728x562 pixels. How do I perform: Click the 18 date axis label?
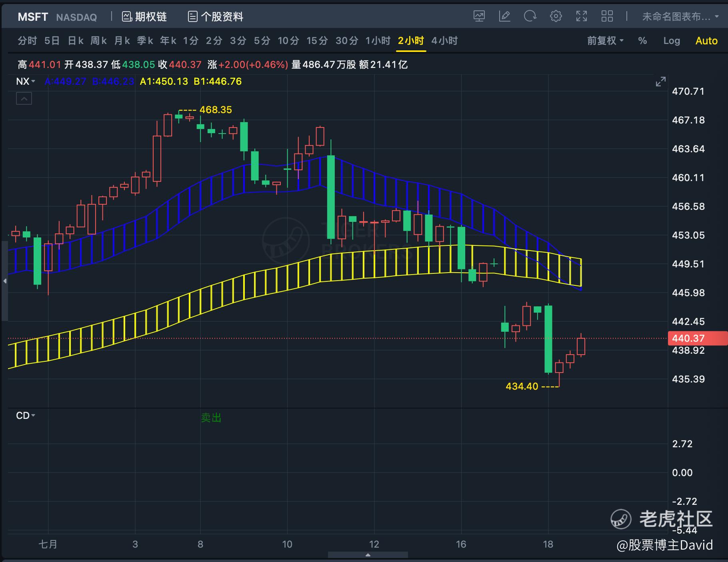(x=548, y=544)
